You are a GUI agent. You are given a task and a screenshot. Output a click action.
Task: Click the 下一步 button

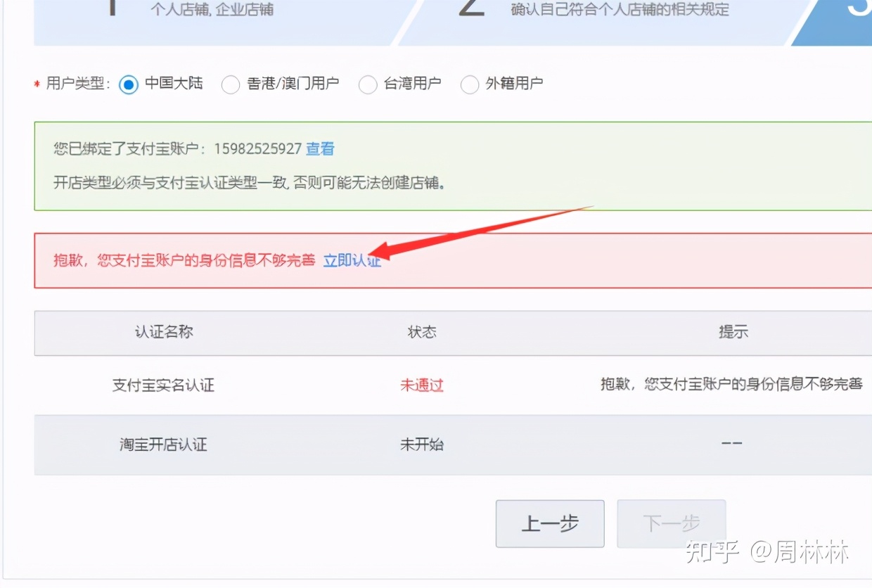click(x=671, y=523)
